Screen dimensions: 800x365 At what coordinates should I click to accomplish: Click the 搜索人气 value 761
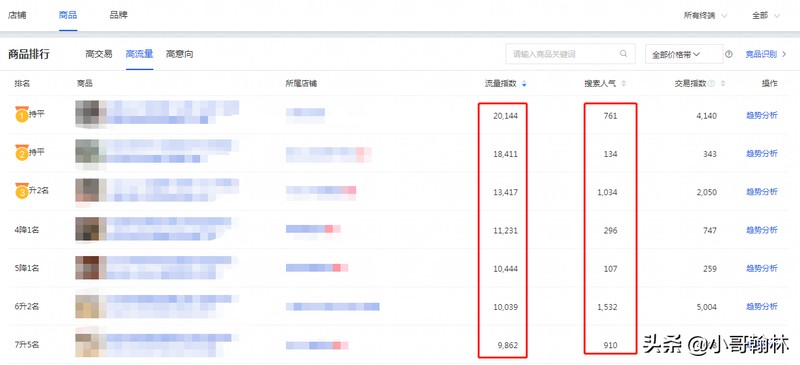point(610,116)
